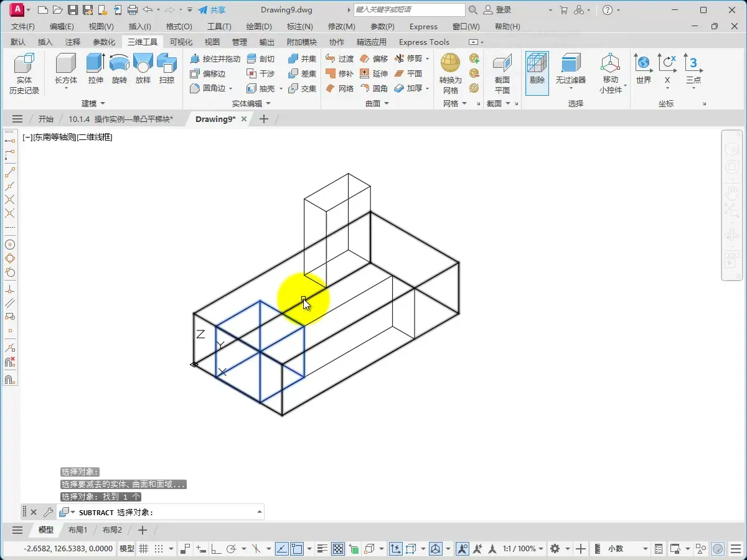
Task: Expand the 长方体 (Box) dropdown arrow
Action: [66, 88]
